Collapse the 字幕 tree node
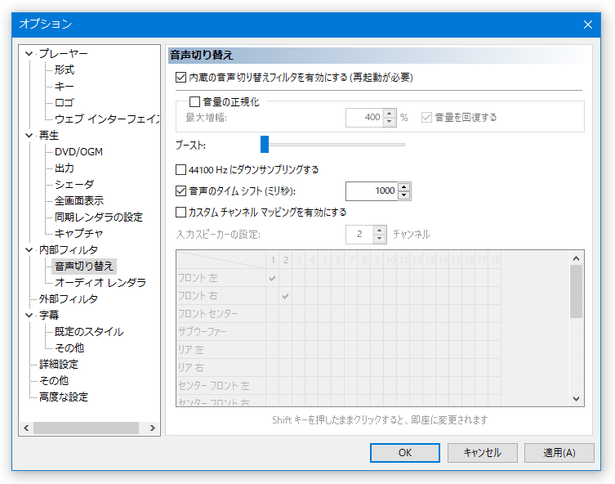This screenshot has width=615, height=484. tap(29, 315)
